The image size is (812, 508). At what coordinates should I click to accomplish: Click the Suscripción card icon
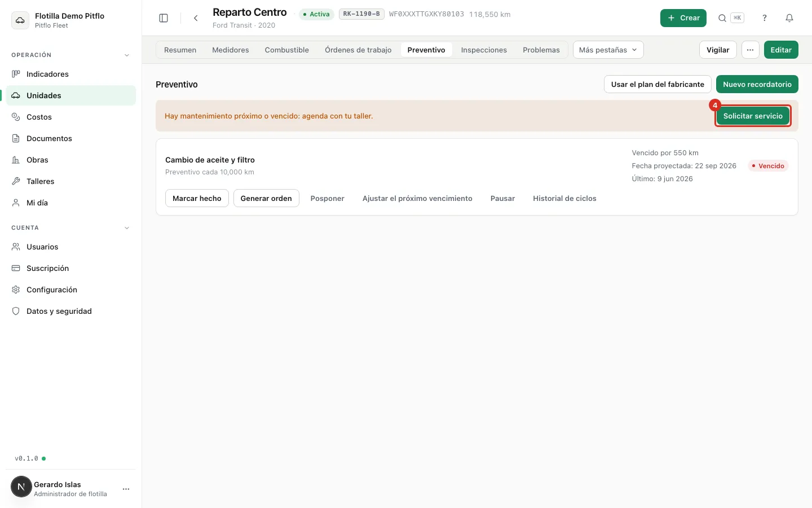click(16, 268)
